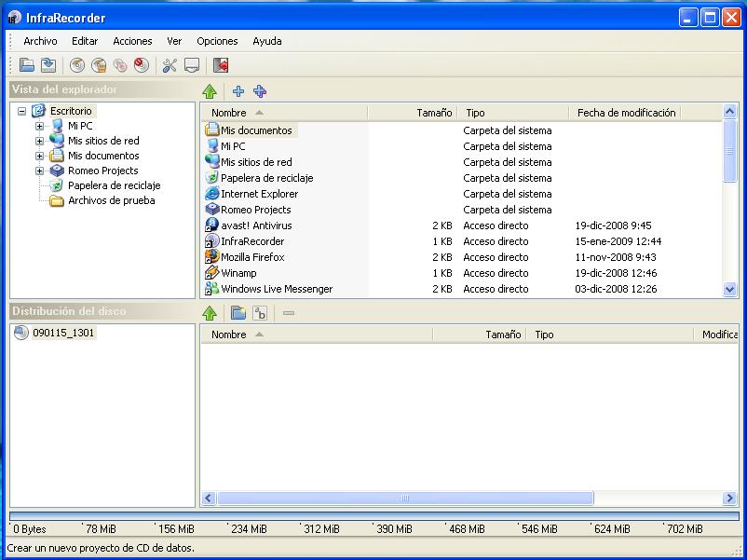Click the Mozilla Firefox shortcut icon

coord(212,257)
